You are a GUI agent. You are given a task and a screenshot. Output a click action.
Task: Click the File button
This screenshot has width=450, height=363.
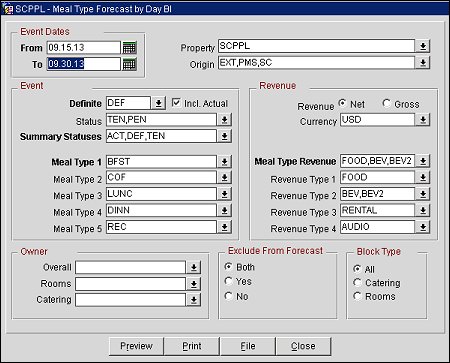248,346
